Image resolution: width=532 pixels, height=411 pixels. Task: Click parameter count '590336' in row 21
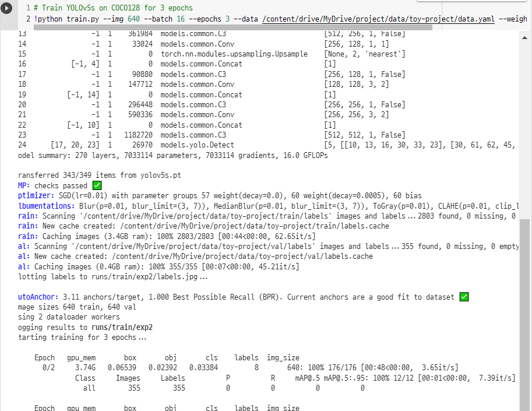click(140, 115)
